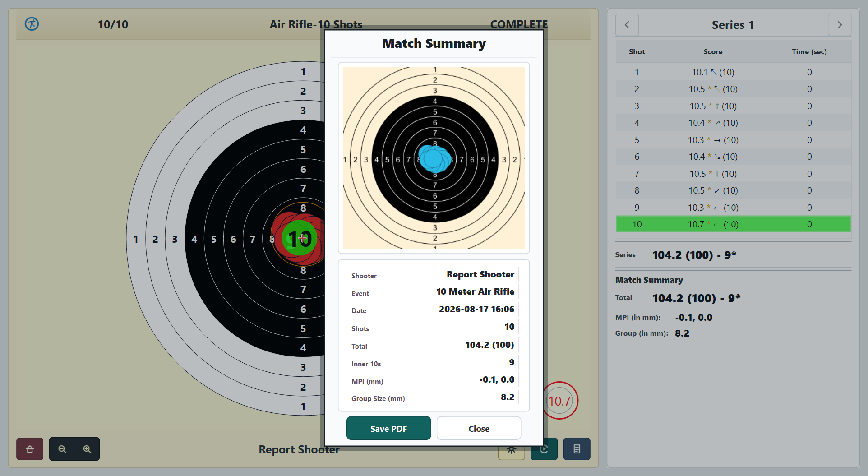The height and width of the screenshot is (476, 868).
Task: Click the date value 2026-08-17 16:06
Action: pos(476,309)
